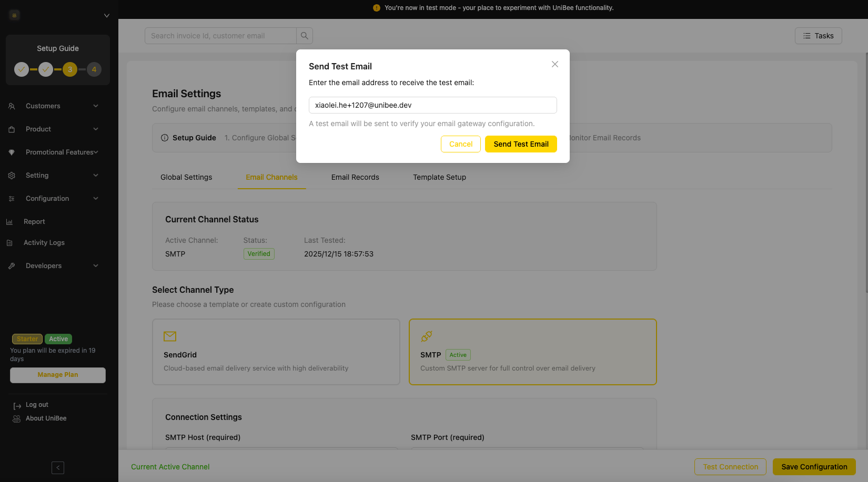Expand the Promotional Features chevron
The image size is (868, 482).
[96, 152]
